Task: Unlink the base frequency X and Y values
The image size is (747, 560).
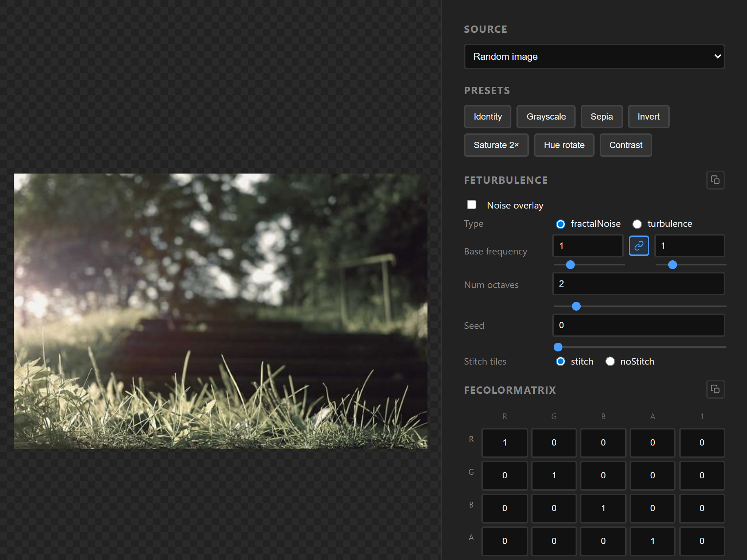Action: (639, 246)
